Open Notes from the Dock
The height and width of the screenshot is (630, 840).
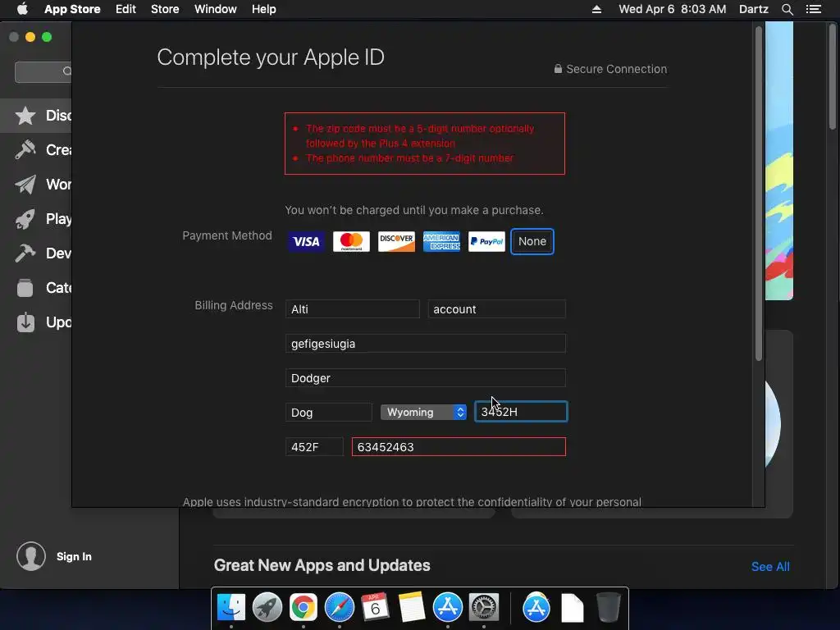[x=412, y=607]
